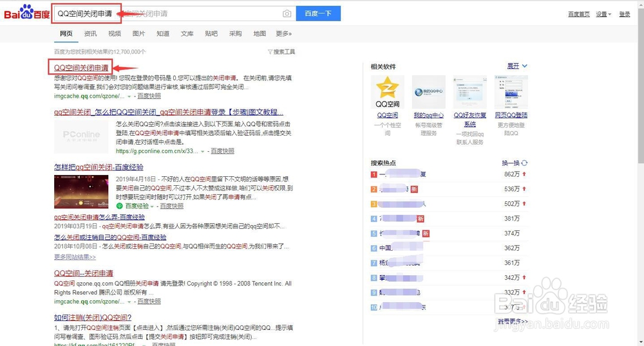Viewport: 644px width, 346px height.
Task: Click 百度首页 link
Action: pos(579,14)
